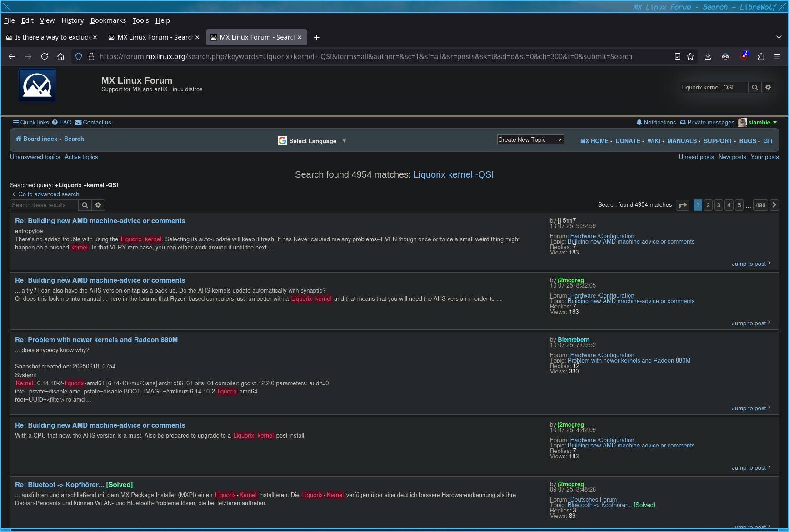Go to last results page 496
Viewport: 789px width, 532px height.
click(x=760, y=205)
